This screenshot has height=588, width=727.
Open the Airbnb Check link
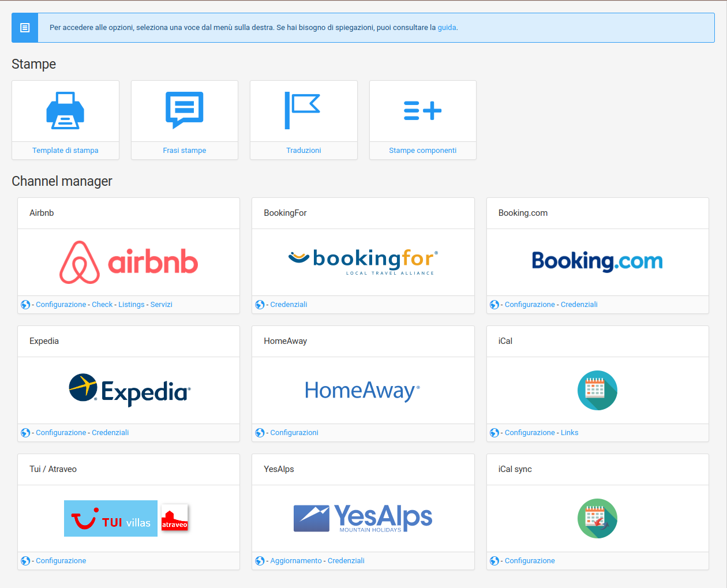pyautogui.click(x=102, y=305)
